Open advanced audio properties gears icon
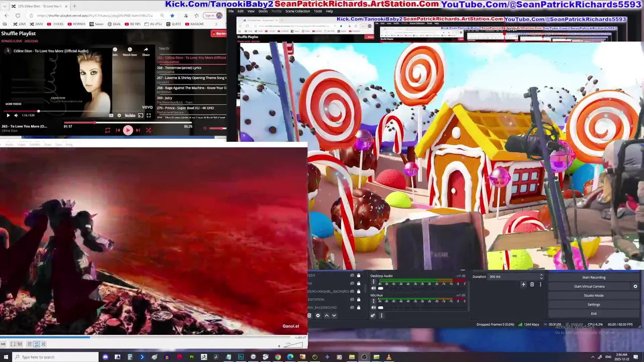The width and height of the screenshot is (644, 362). (373, 316)
